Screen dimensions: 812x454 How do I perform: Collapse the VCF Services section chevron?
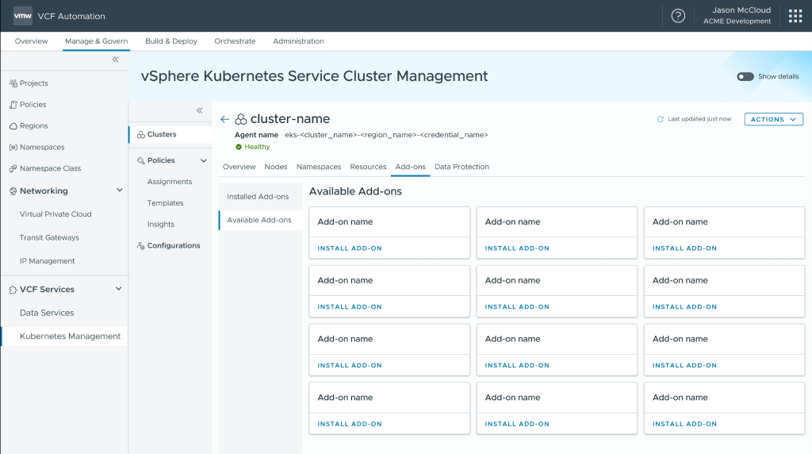(119, 289)
